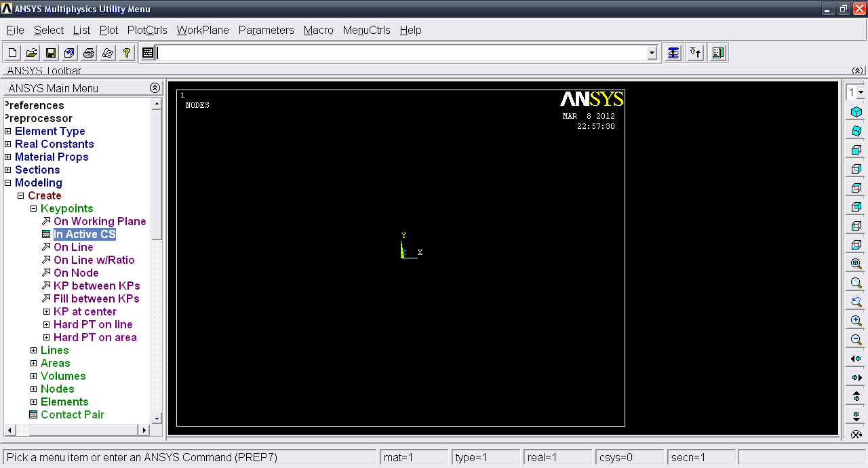This screenshot has height=468, width=868.
Task: Open the Pan-Zoom-Rotate toolbar icon
Action: point(69,53)
